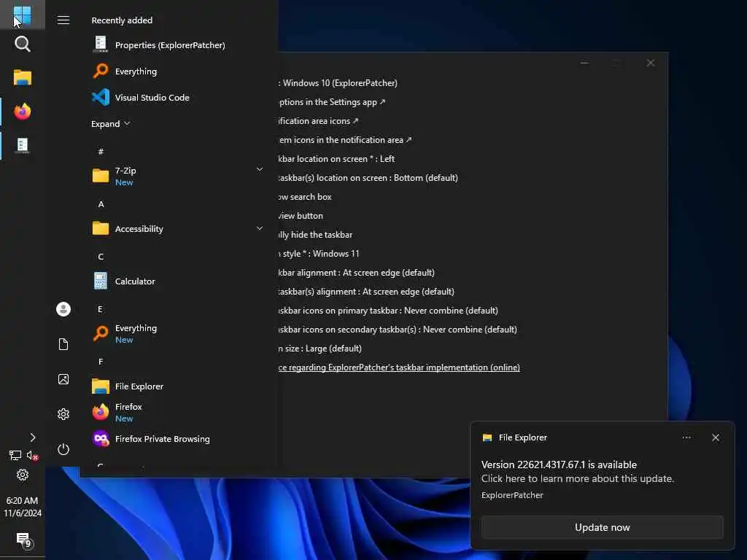Viewport: 747px width, 560px height.
Task: Click the user account icon in Start
Action: point(63,309)
